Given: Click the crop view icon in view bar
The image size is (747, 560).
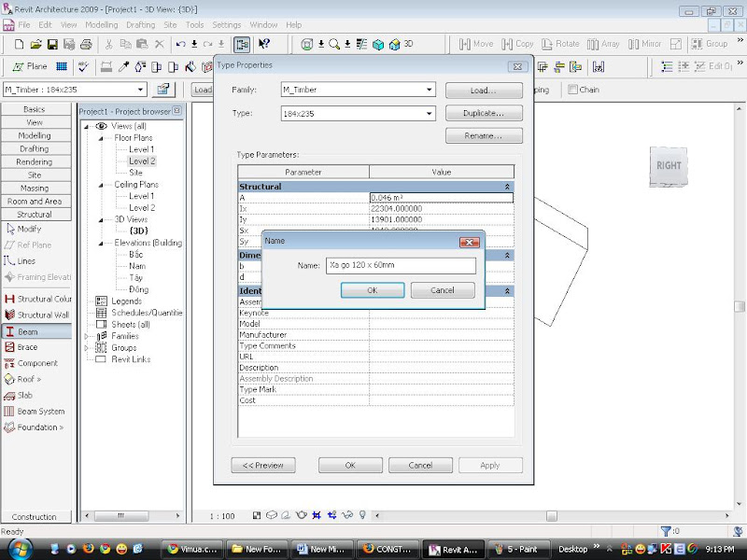Looking at the screenshot, I should coord(317,515).
